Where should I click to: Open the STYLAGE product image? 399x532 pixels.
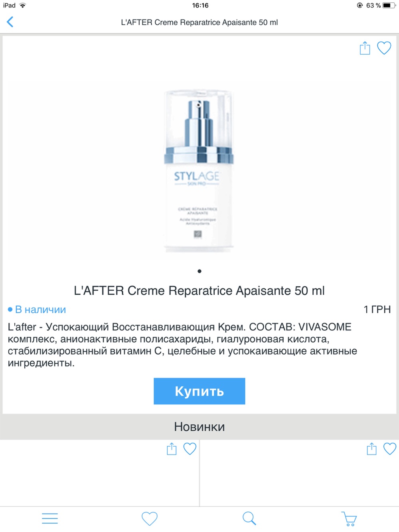(199, 171)
